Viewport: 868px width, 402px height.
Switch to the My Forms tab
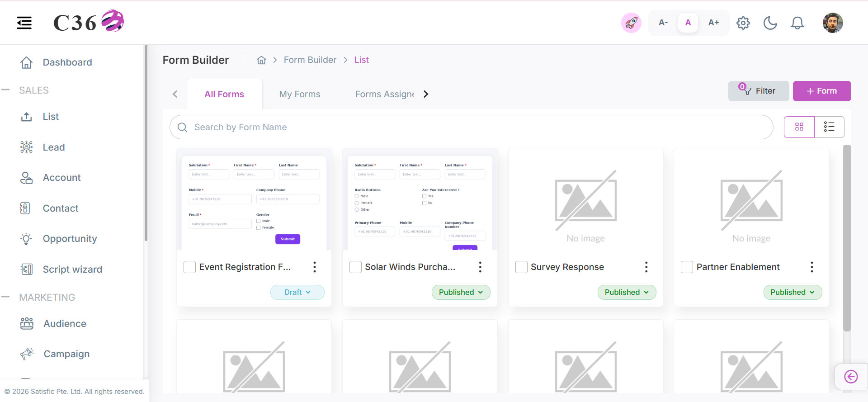[x=300, y=94]
